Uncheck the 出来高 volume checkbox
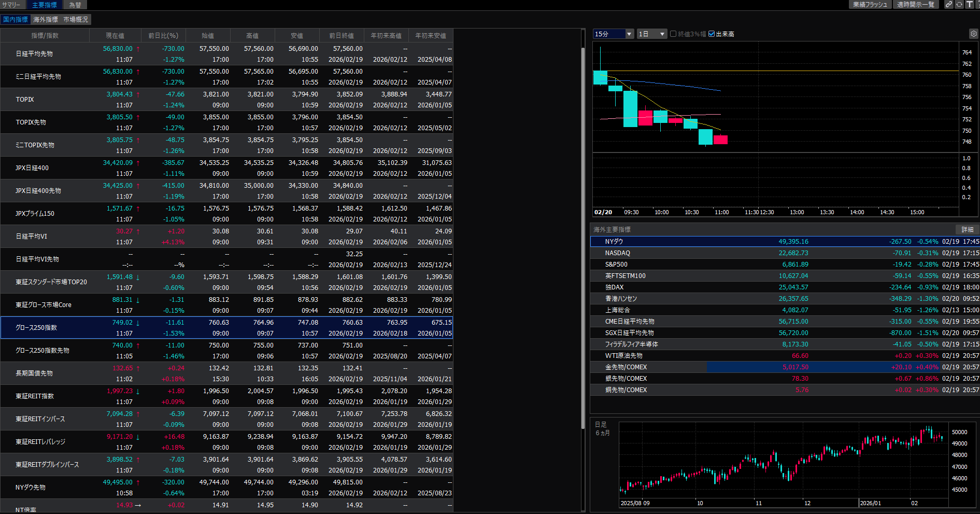Viewport: 980px width, 514px height. tap(712, 34)
